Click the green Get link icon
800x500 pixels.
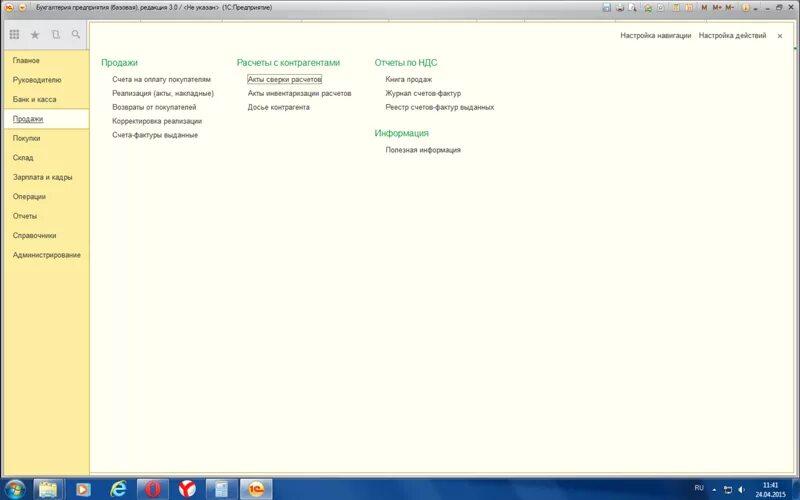648,8
